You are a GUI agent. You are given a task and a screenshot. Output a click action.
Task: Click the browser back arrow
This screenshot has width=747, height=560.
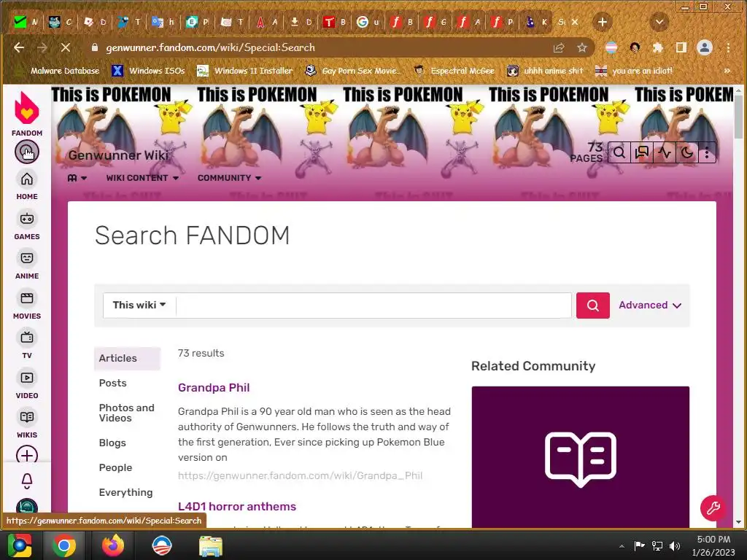[19, 47]
